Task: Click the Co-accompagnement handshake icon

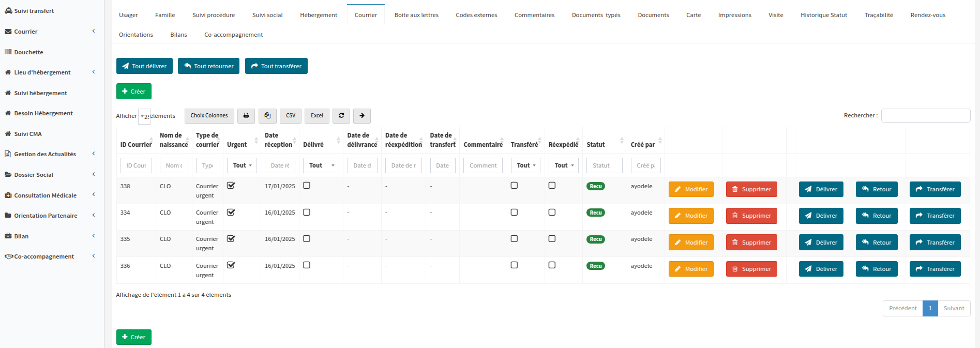Action: point(9,256)
